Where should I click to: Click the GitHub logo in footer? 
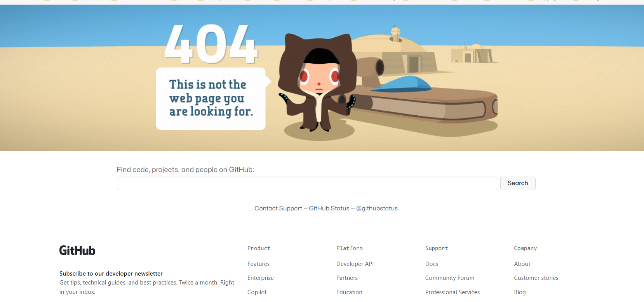77,250
